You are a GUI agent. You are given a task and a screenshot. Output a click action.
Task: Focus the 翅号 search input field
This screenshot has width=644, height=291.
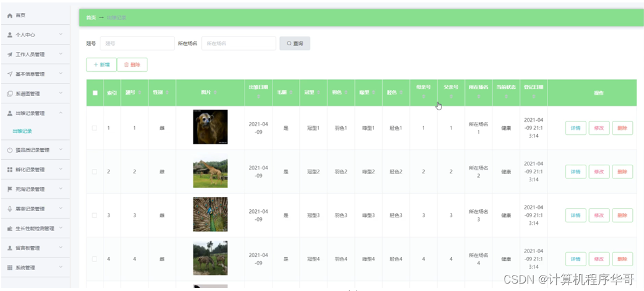tap(137, 43)
